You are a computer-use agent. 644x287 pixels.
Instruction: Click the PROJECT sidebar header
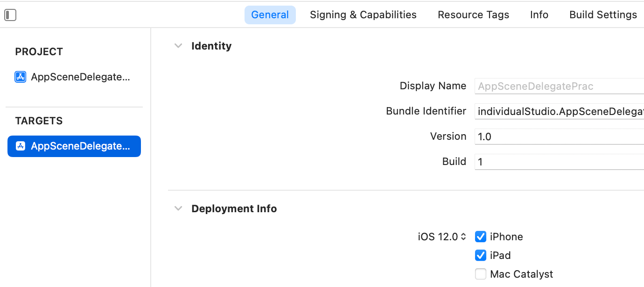pos(39,51)
